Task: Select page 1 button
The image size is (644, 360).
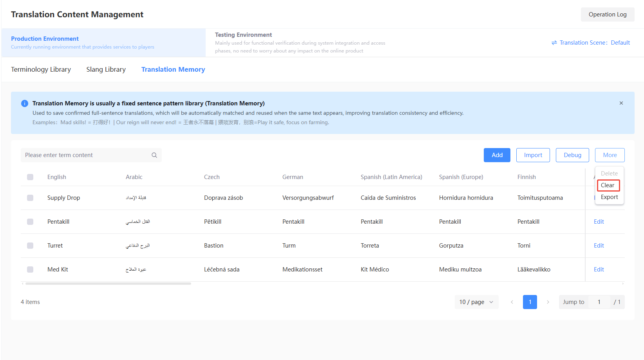Action: coord(530,302)
